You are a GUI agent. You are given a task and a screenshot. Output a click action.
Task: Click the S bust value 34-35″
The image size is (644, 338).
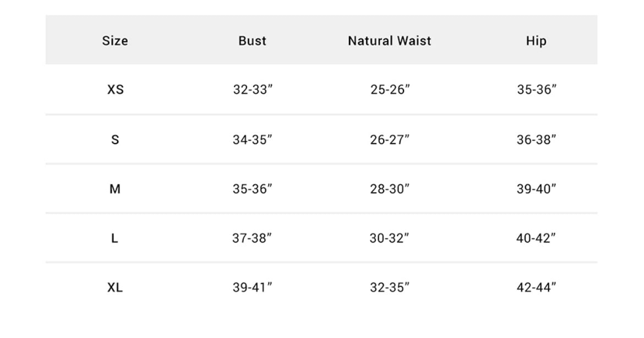click(253, 139)
